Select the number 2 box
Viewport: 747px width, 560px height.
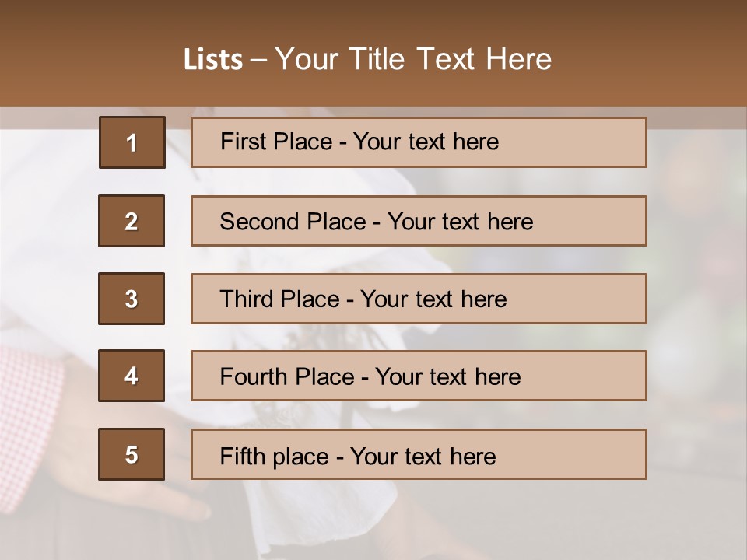(132, 221)
